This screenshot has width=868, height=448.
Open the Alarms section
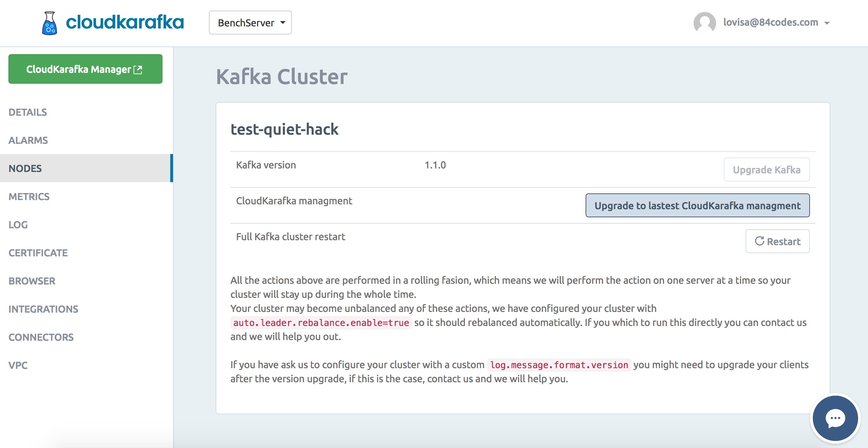(28, 140)
